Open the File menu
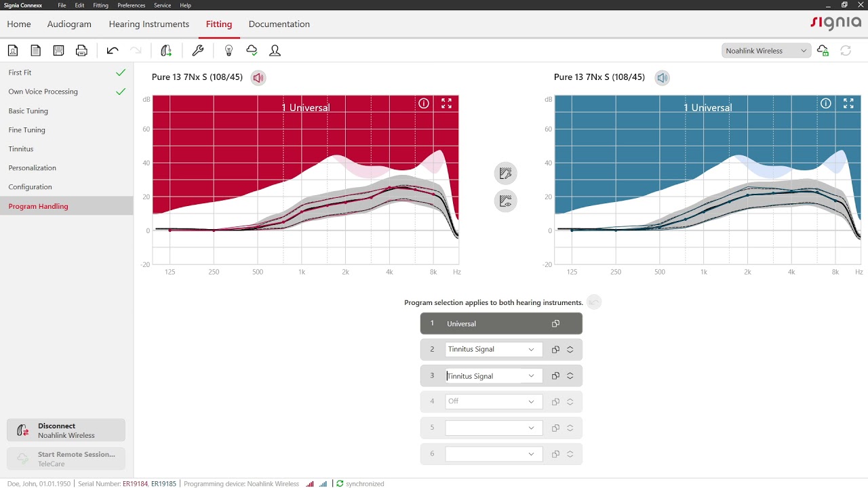 click(62, 5)
